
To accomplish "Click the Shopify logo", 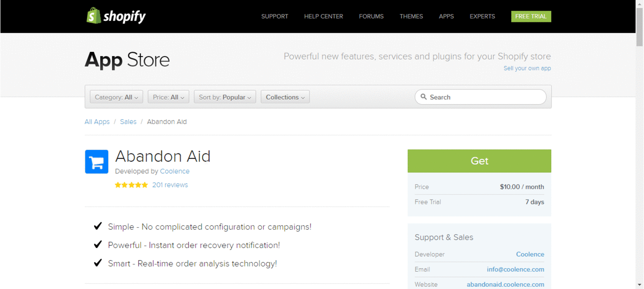I will (x=116, y=16).
